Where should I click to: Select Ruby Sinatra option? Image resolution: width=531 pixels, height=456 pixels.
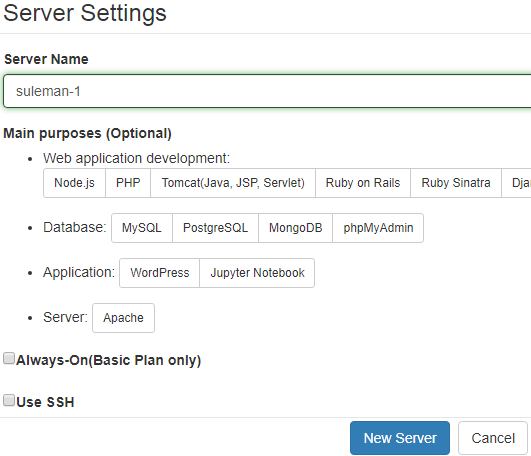[x=456, y=183]
